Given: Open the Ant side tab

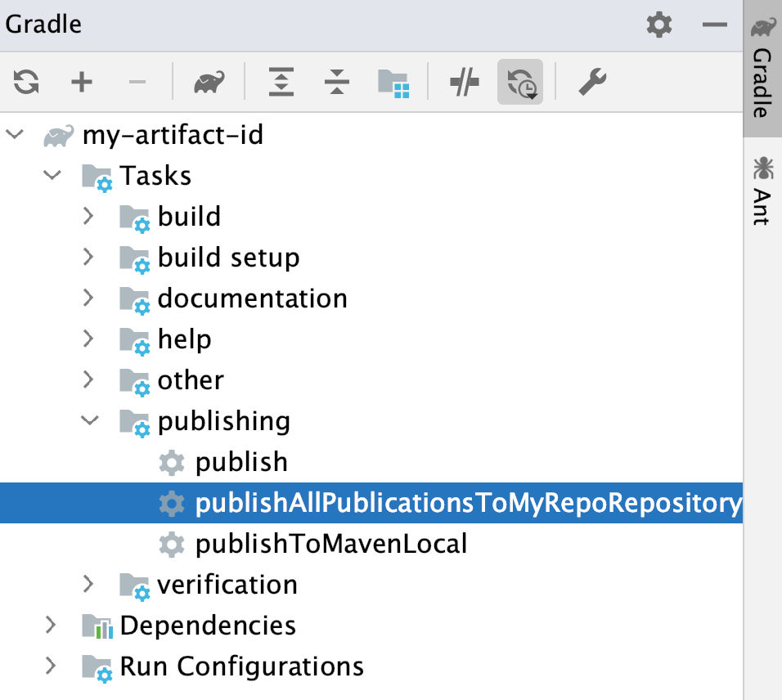Looking at the screenshot, I should click(762, 191).
